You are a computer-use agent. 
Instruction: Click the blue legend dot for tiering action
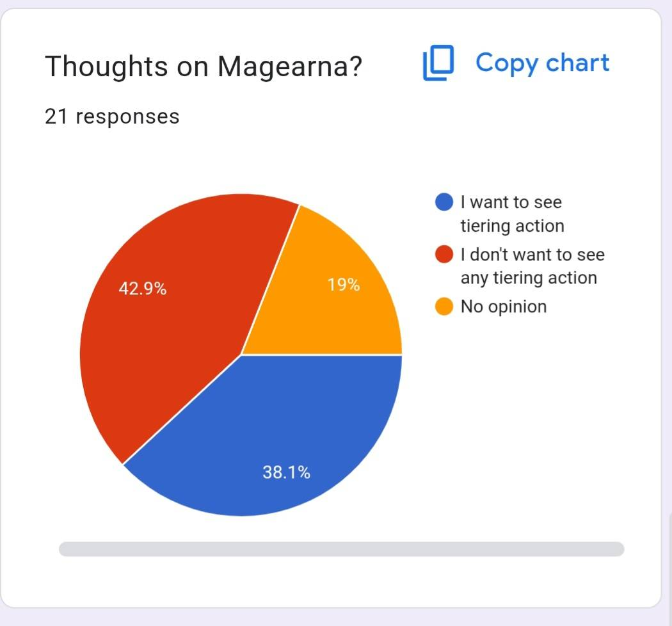coord(444,202)
